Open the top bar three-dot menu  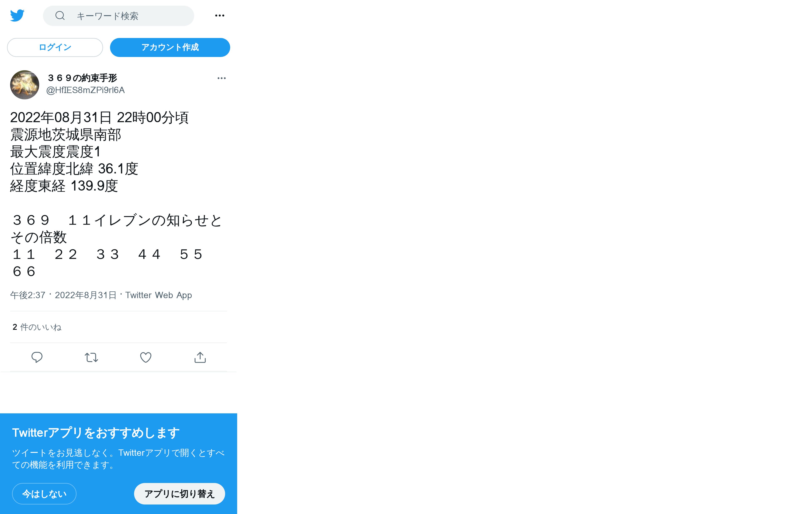219,16
